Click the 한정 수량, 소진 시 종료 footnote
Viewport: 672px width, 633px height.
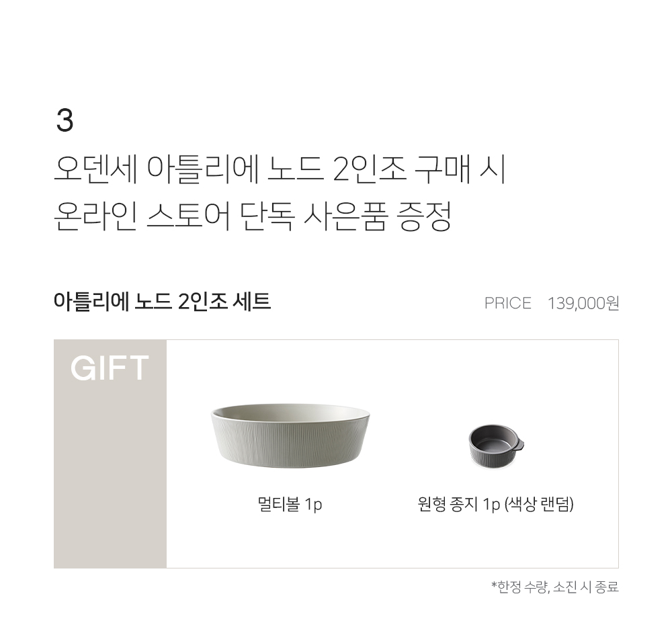[x=555, y=586]
